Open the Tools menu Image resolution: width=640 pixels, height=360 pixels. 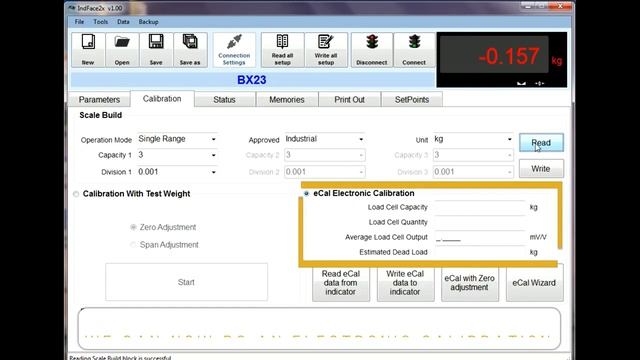[x=100, y=22]
